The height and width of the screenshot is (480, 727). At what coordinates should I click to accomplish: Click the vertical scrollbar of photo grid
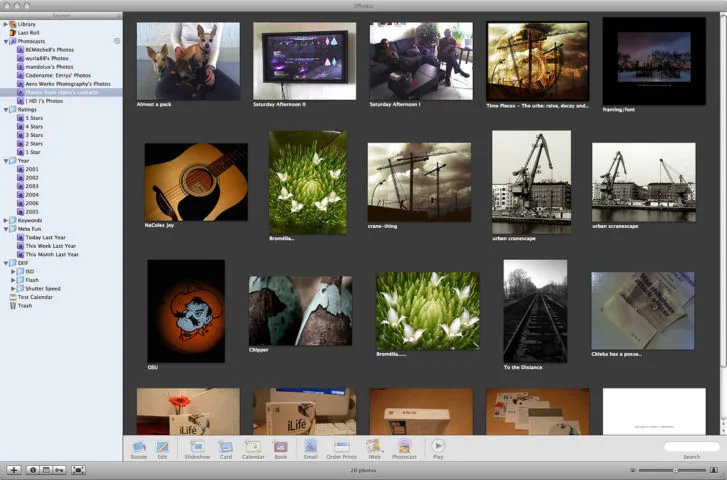[723, 190]
